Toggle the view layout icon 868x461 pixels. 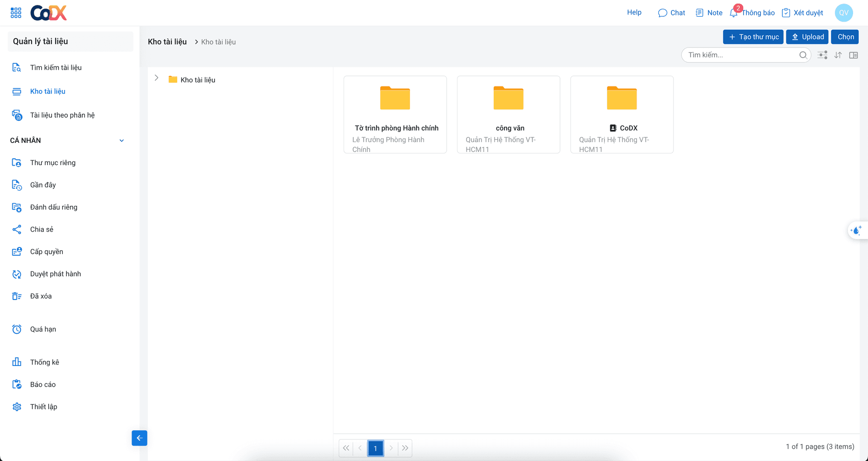(854, 55)
